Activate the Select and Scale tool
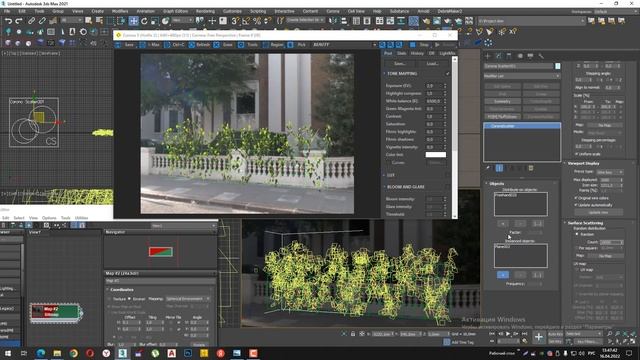Viewport: 640px width, 360px height. tap(155, 20)
